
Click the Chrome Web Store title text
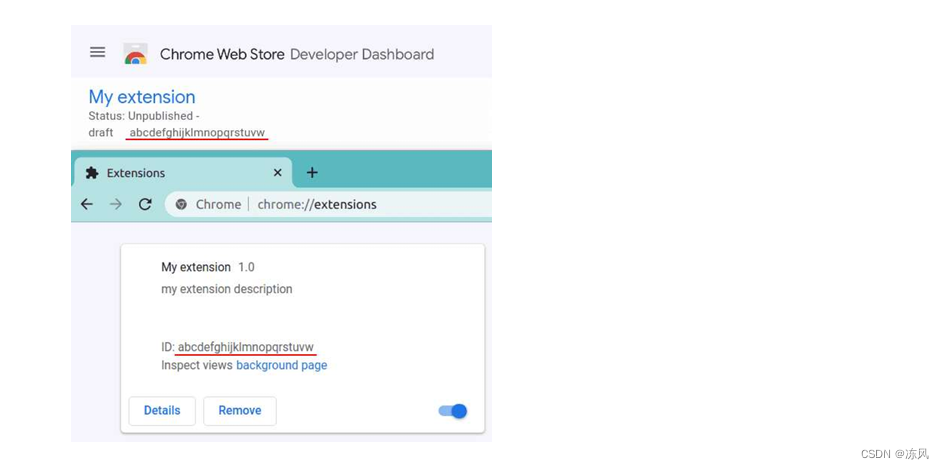[222, 54]
